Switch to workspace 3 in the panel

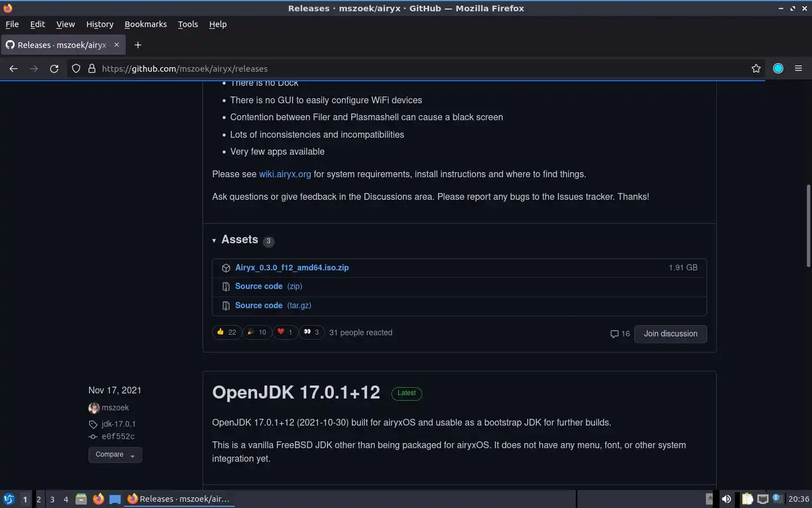pos(52,499)
